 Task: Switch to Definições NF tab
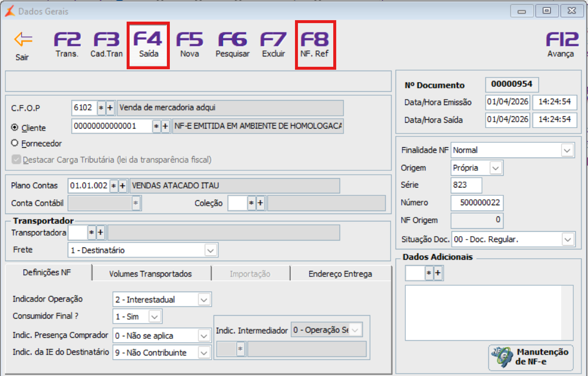click(x=47, y=272)
